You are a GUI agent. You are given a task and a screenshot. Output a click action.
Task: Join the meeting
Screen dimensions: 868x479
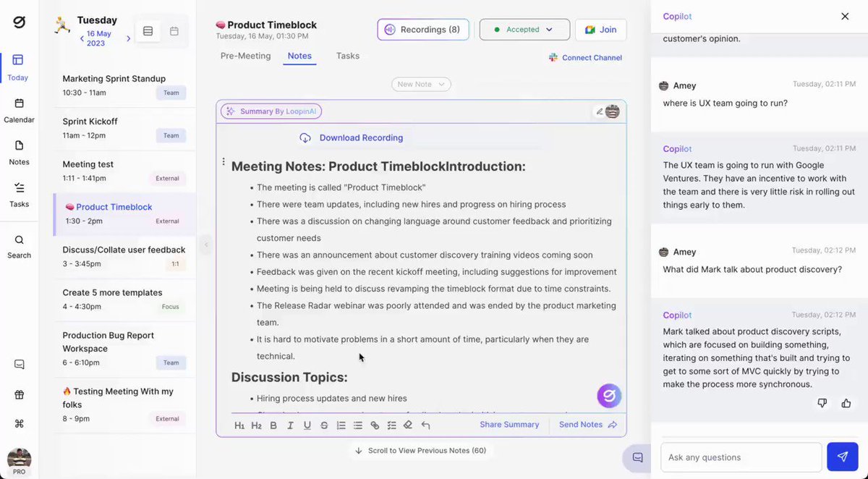coord(600,30)
